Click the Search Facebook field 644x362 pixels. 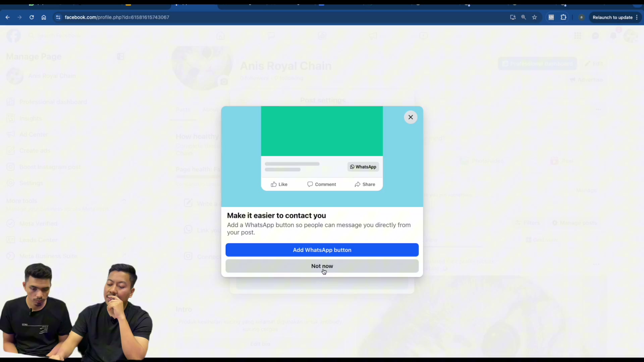click(55, 36)
